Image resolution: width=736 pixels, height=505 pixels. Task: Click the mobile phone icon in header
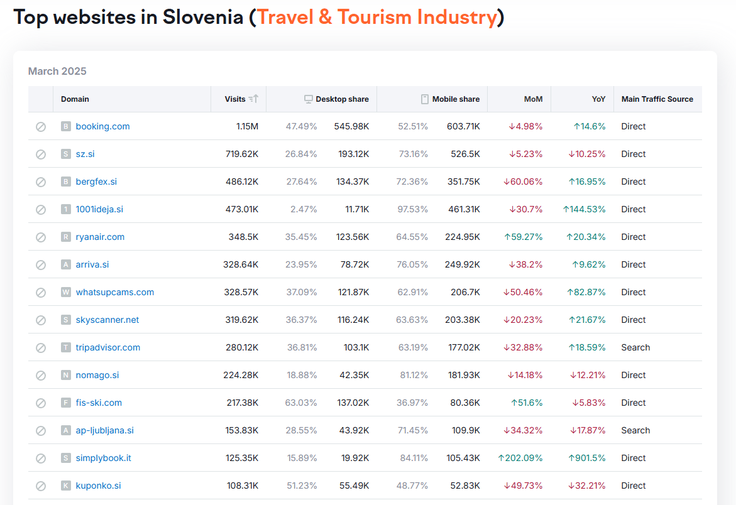pyautogui.click(x=424, y=99)
